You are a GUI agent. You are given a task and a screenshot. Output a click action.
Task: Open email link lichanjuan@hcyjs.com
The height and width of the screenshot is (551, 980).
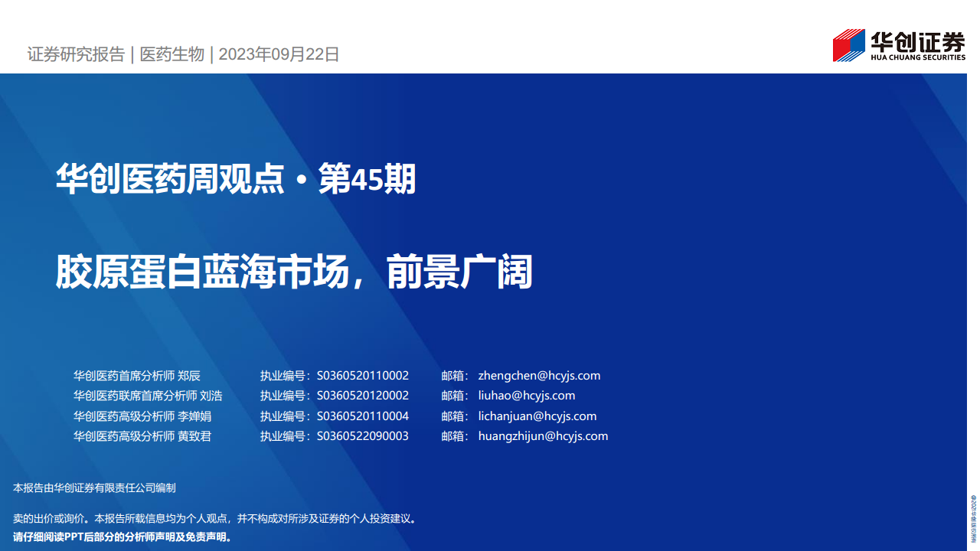point(537,416)
